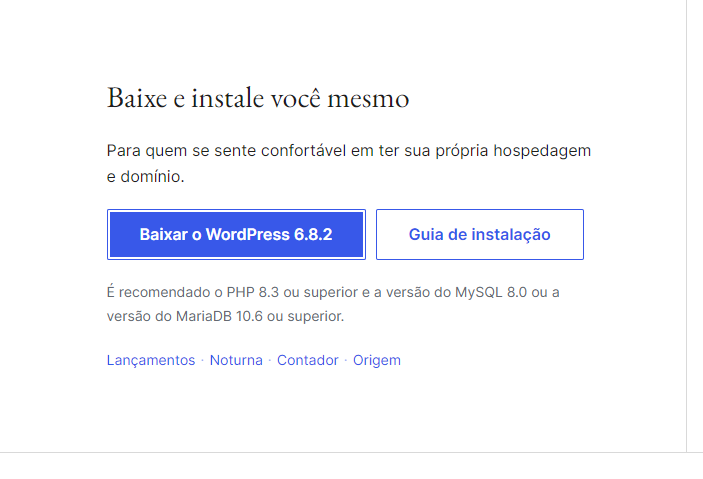This screenshot has height=479, width=703.
Task: Click the MySQL 8.0 text
Action: pyautogui.click(x=491, y=292)
